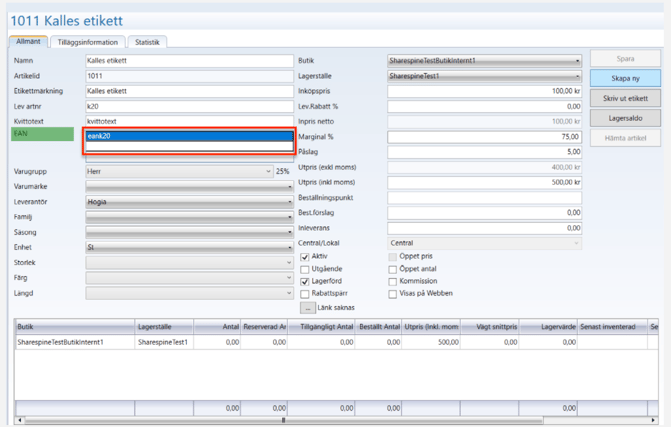
Task: Open the Lagerställe dropdown
Action: pyautogui.click(x=484, y=76)
